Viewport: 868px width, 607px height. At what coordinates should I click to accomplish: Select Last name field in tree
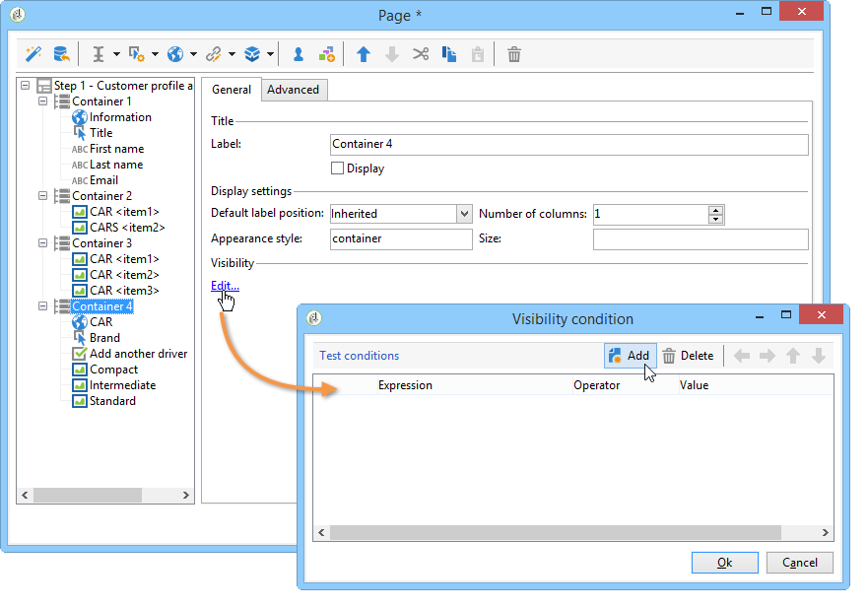tap(115, 165)
